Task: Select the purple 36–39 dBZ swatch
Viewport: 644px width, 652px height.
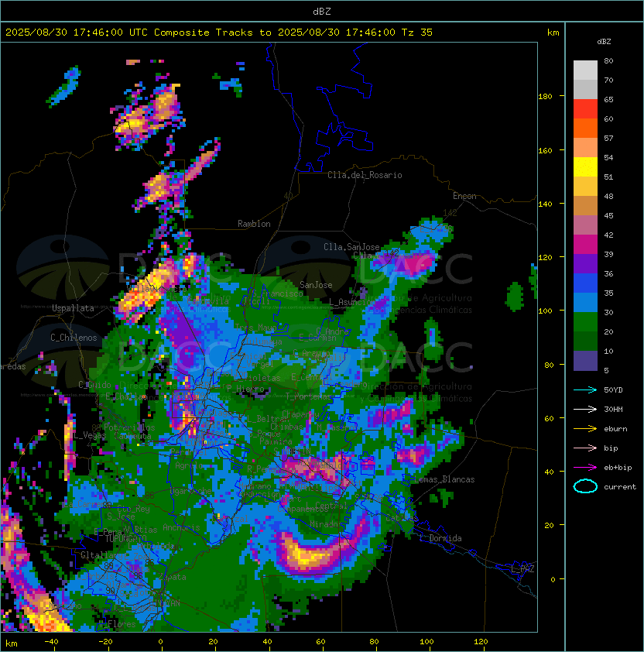Action: [x=585, y=263]
